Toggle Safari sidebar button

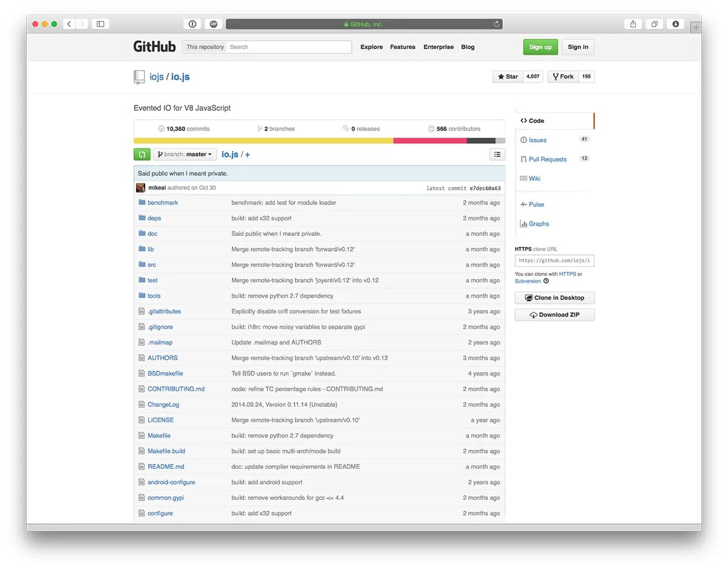(101, 24)
